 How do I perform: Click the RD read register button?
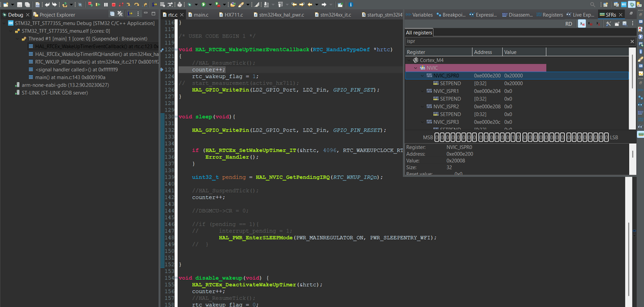(569, 23)
